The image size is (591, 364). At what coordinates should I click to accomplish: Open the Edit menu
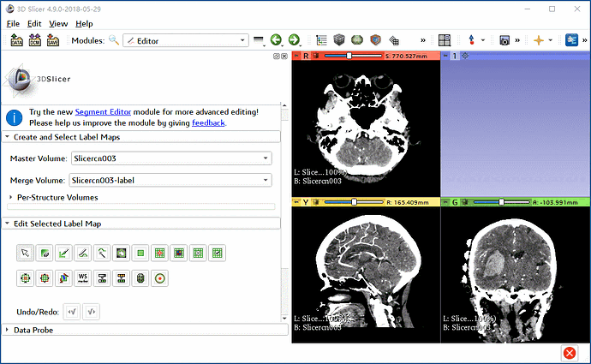(x=34, y=23)
